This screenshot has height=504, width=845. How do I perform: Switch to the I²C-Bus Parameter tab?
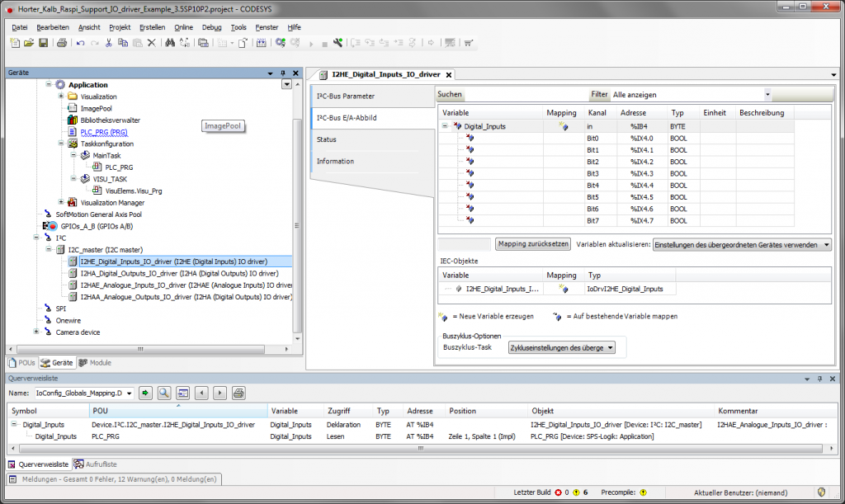coord(346,97)
